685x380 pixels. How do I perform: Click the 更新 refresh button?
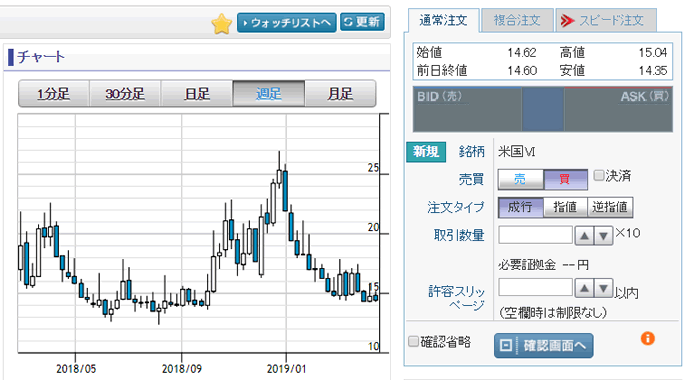pyautogui.click(x=362, y=22)
